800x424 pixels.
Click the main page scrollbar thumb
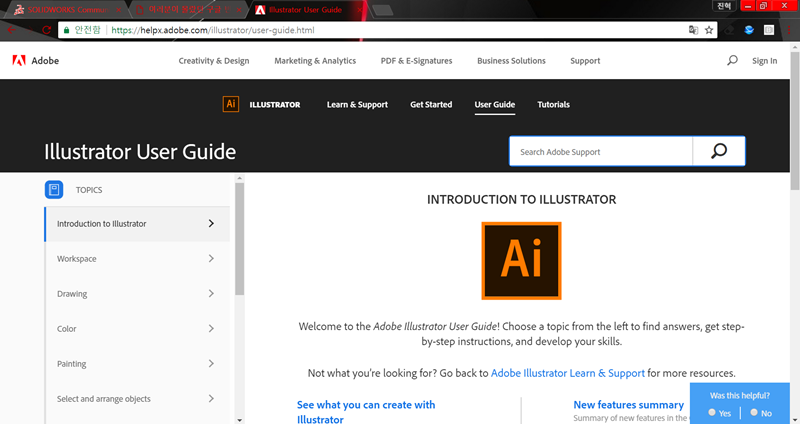pyautogui.click(x=794, y=120)
